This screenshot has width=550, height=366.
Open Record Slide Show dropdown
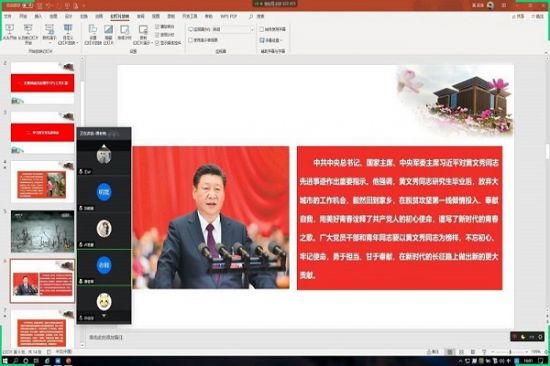pyautogui.click(x=143, y=34)
